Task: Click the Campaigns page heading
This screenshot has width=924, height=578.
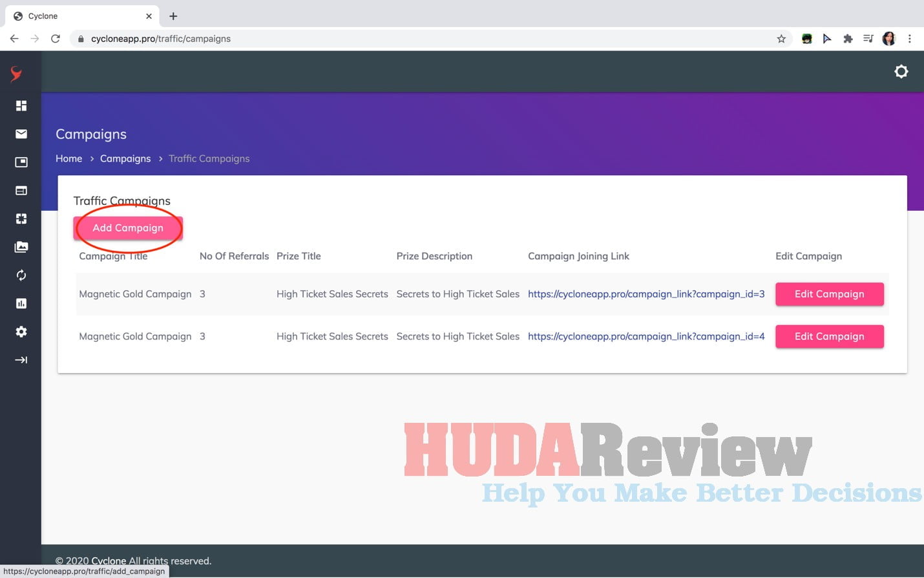Action: pyautogui.click(x=91, y=134)
